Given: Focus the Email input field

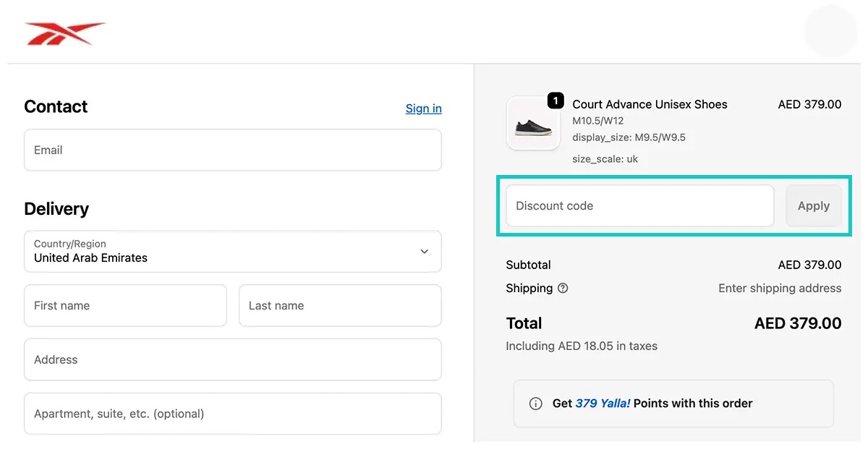Looking at the screenshot, I should pos(233,150).
